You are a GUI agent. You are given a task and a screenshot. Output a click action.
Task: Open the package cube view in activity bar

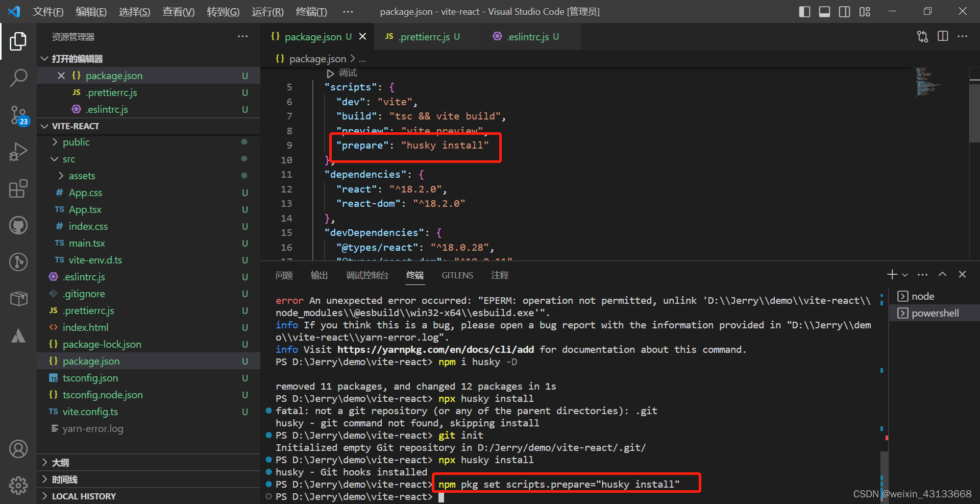(x=18, y=298)
